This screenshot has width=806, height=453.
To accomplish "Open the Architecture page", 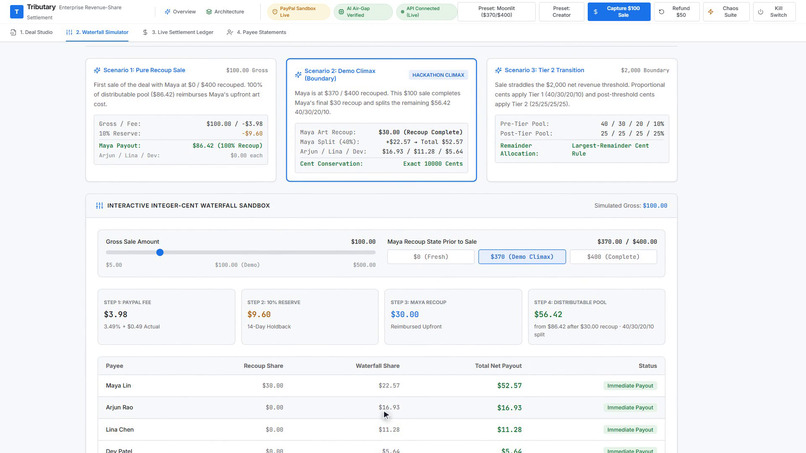I will tap(225, 11).
